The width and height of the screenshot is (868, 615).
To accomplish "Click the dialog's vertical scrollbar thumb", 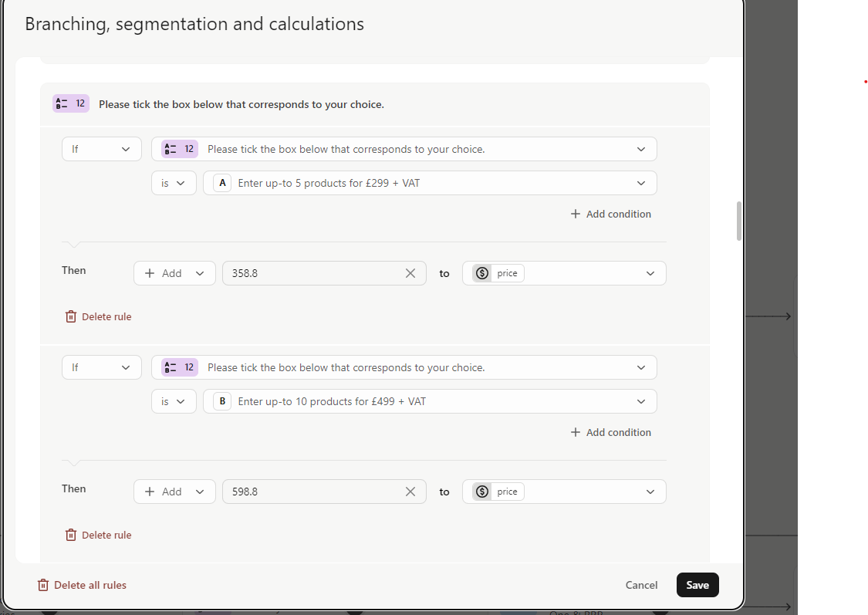I will [739, 221].
